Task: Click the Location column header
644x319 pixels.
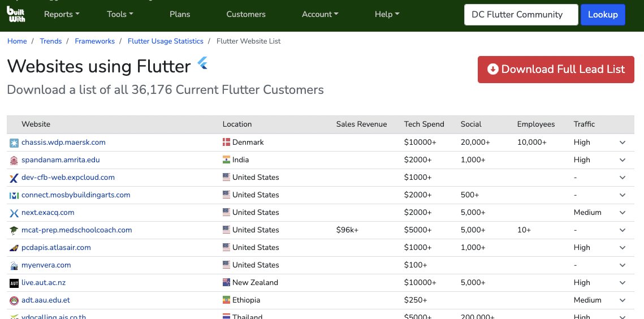Action: [x=237, y=124]
